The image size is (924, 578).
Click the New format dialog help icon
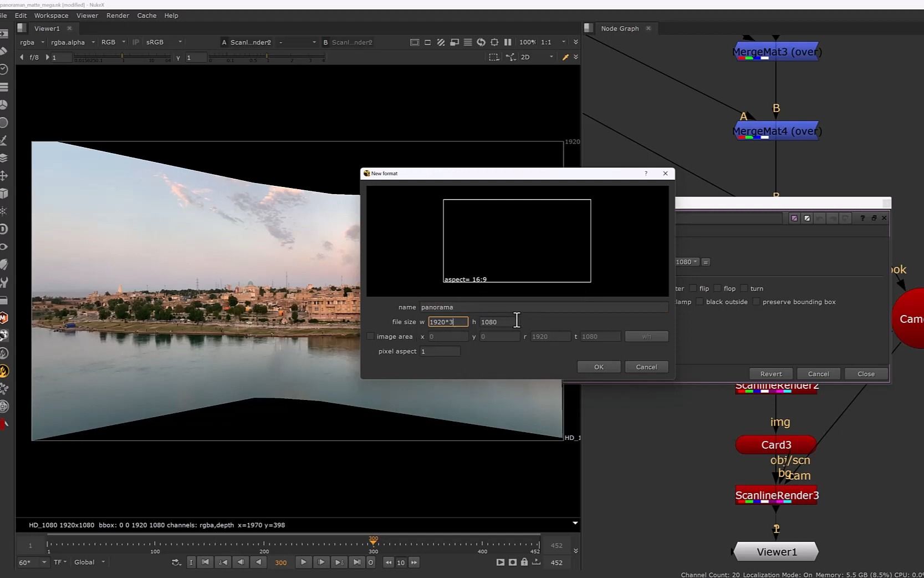click(x=646, y=173)
